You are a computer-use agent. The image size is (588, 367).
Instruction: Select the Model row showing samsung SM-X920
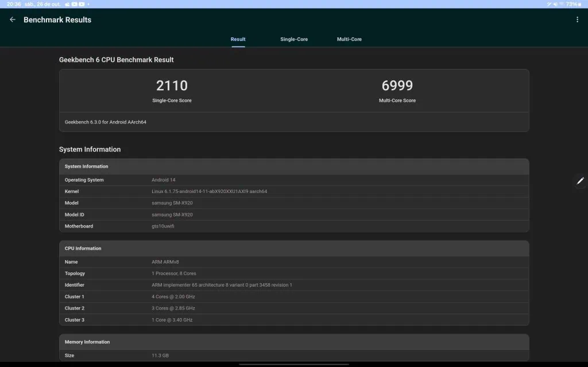tap(294, 203)
